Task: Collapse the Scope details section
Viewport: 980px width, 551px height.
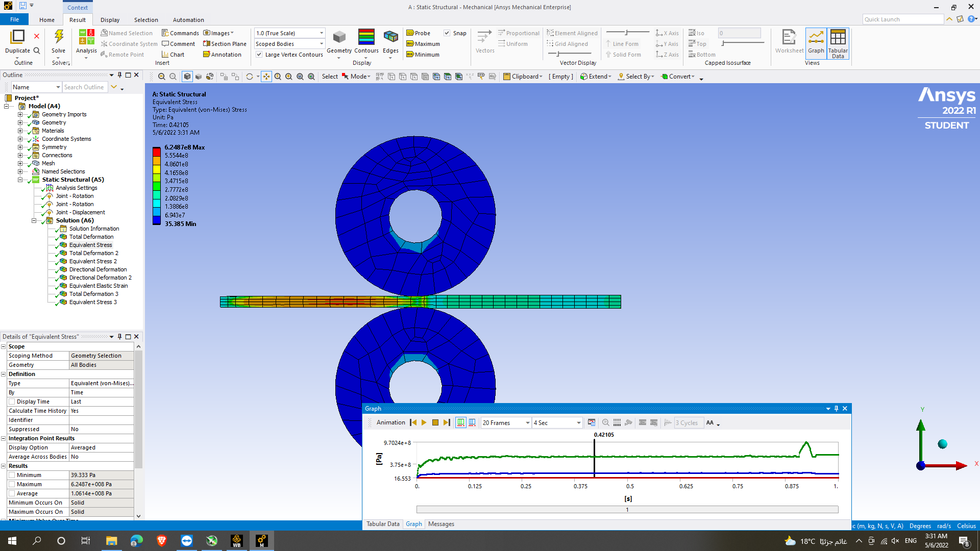Action: 4,346
